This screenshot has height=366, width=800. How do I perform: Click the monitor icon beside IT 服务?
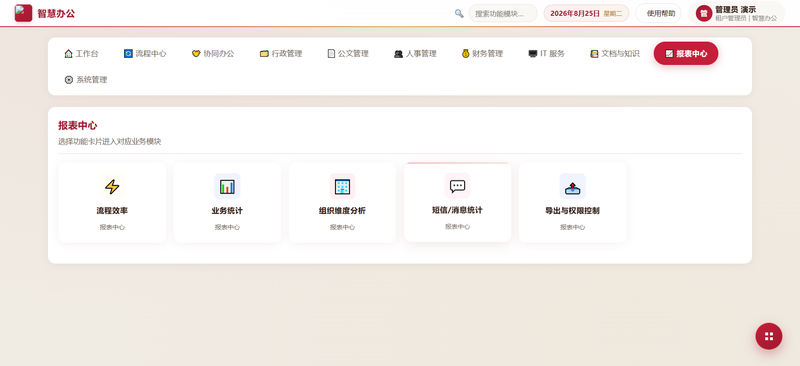[x=533, y=54]
